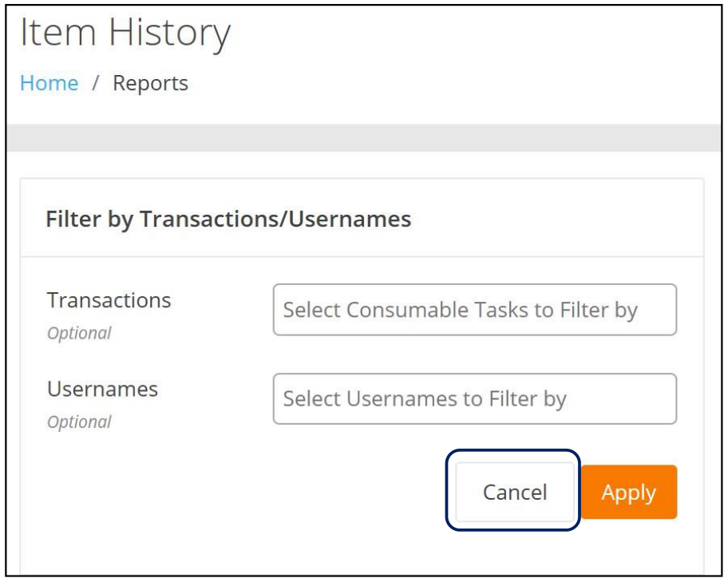The height and width of the screenshot is (582, 728).
Task: Open the Transactions filter selection field
Action: (474, 310)
